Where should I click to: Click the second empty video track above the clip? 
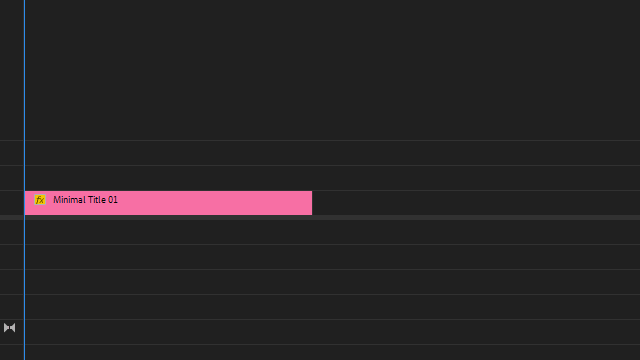tap(332, 153)
